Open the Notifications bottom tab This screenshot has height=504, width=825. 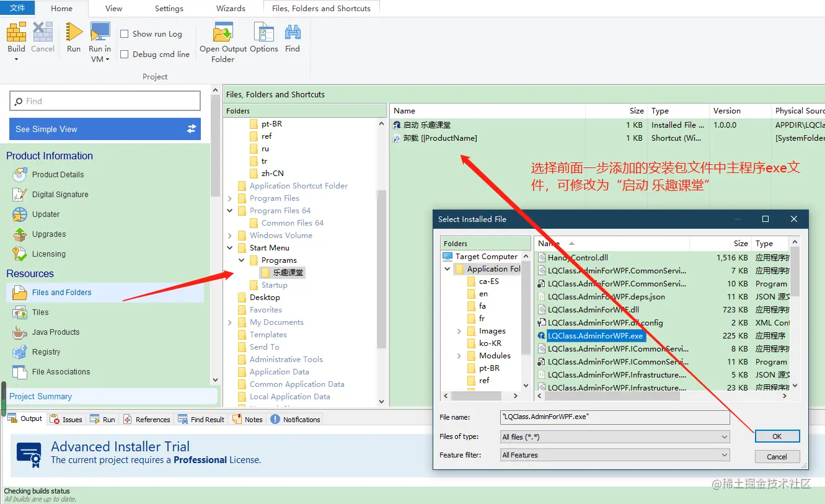[x=296, y=420]
